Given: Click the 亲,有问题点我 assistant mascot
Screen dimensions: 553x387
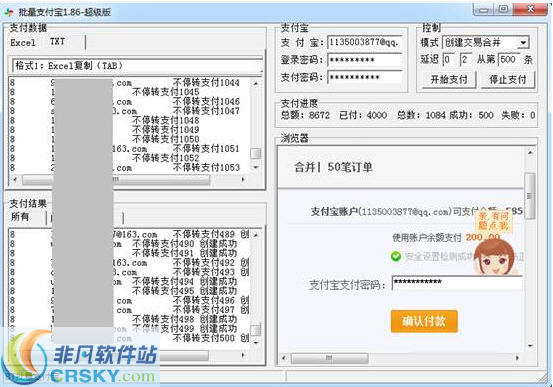Looking at the screenshot, I should tap(495, 243).
